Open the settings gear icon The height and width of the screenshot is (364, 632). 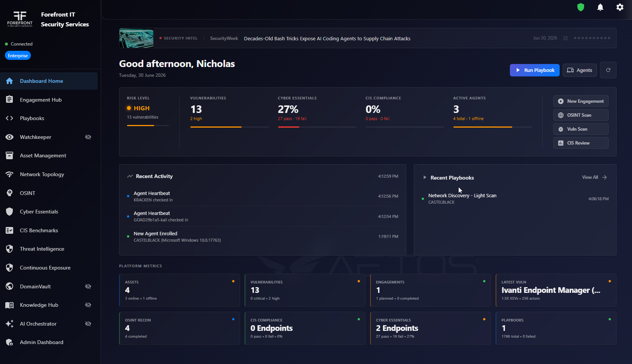[x=620, y=7]
